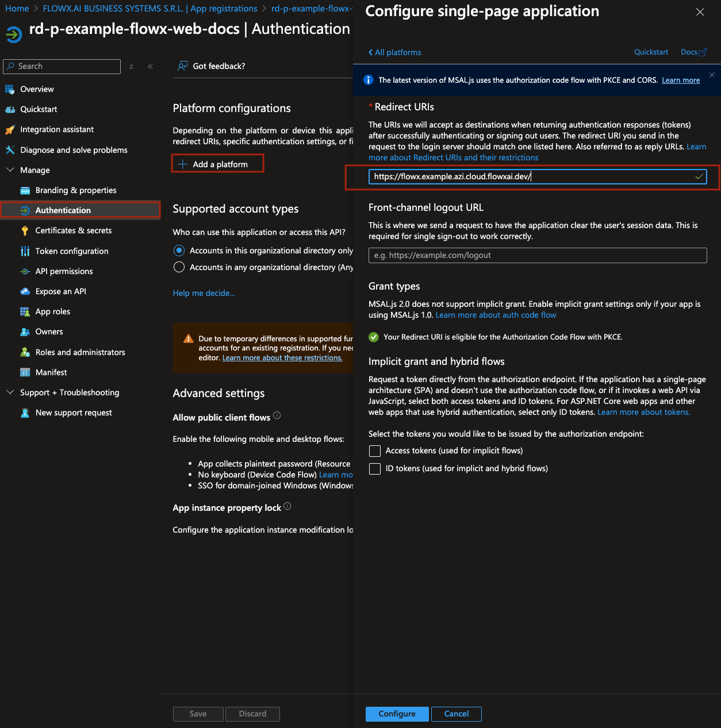Open Learn more about tokens link
Screen dimensions: 721x728
click(644, 412)
